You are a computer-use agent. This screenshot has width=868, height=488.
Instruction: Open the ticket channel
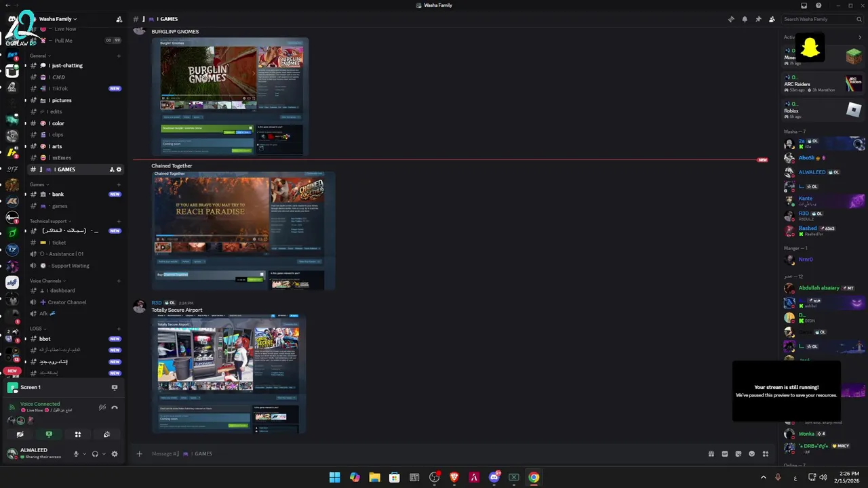click(75, 243)
